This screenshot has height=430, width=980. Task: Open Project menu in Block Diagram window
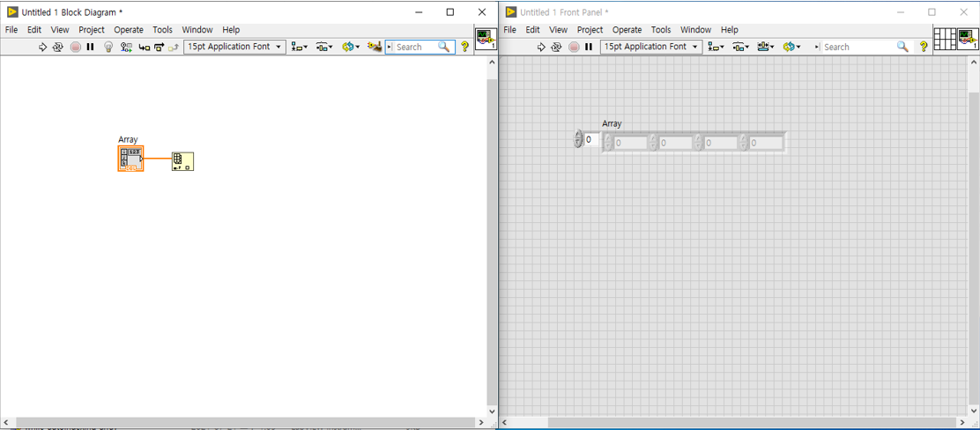tap(92, 29)
